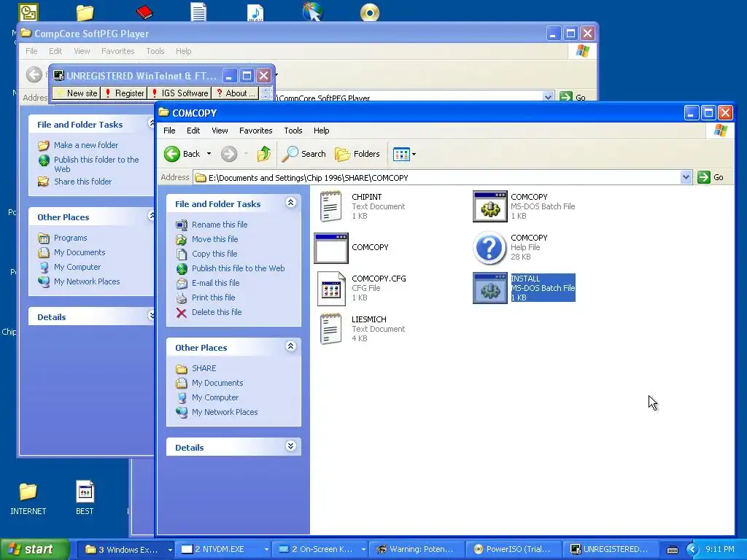
Task: Click the Up folder icon in COMCOPY toolbar
Action: (264, 154)
